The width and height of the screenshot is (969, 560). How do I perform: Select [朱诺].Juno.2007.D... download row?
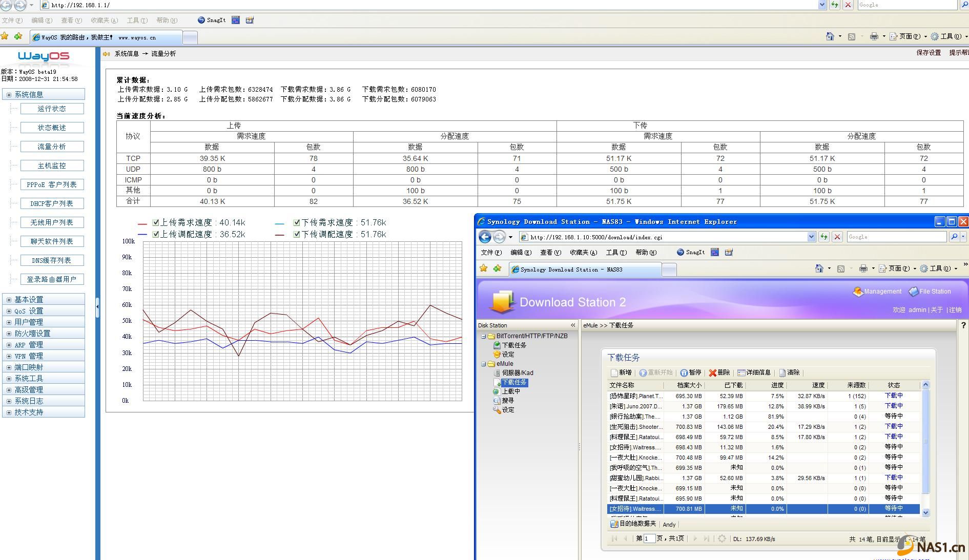click(x=764, y=406)
